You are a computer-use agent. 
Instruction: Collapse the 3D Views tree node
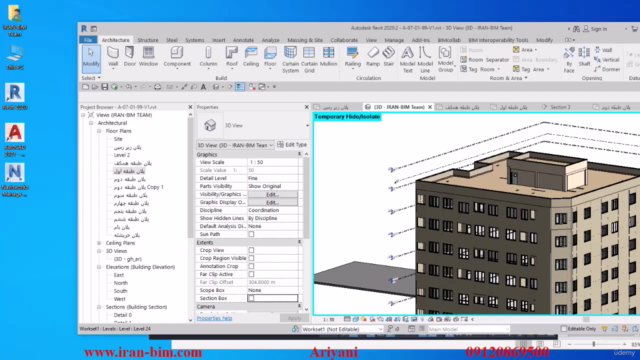99,251
